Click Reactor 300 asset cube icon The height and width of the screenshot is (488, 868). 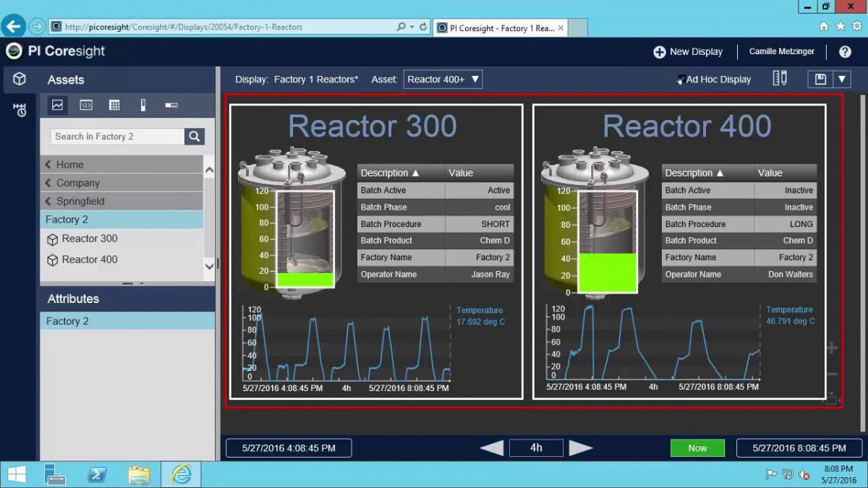pyautogui.click(x=52, y=239)
